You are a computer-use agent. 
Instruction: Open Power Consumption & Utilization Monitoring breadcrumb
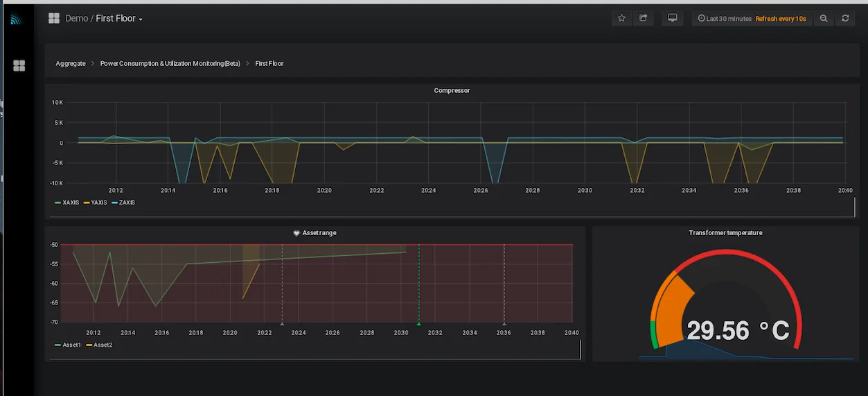170,63
